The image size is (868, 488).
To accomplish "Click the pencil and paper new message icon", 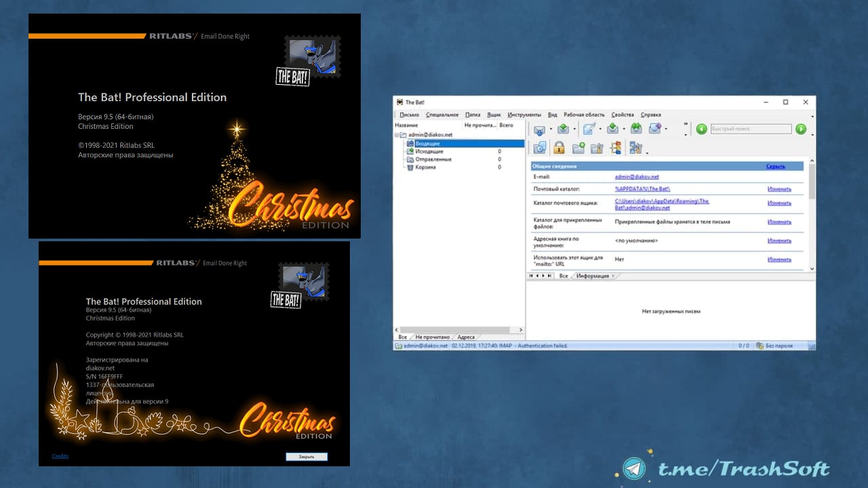I will pos(589,129).
